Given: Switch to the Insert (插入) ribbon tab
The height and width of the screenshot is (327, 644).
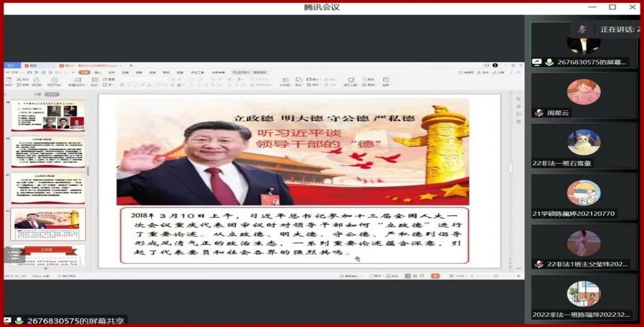Looking at the screenshot, I should 98,72.
